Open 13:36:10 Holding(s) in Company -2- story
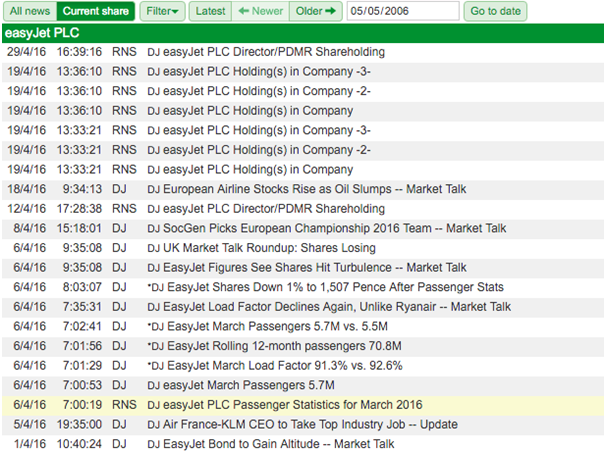Viewport: 606px width, 453px height. (x=259, y=91)
